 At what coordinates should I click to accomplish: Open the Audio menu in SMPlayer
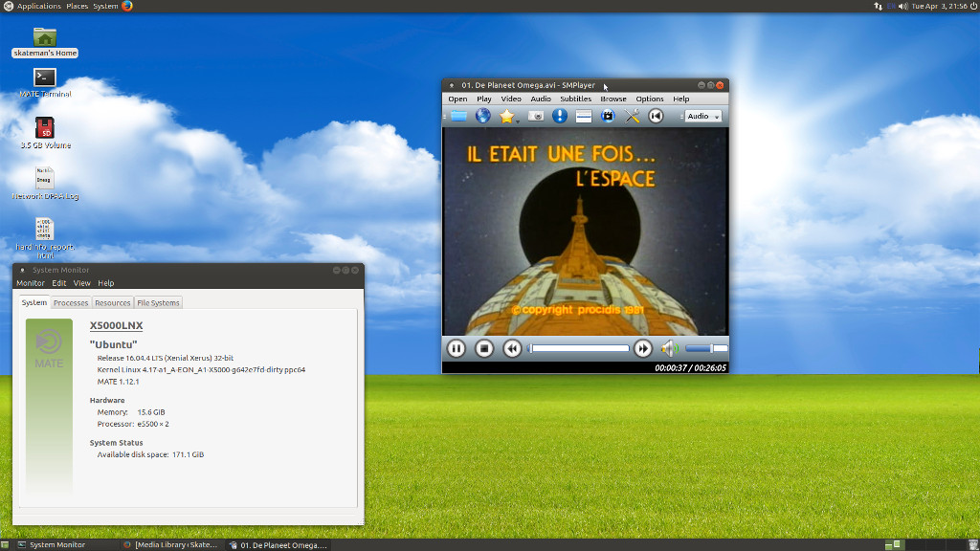coord(541,99)
